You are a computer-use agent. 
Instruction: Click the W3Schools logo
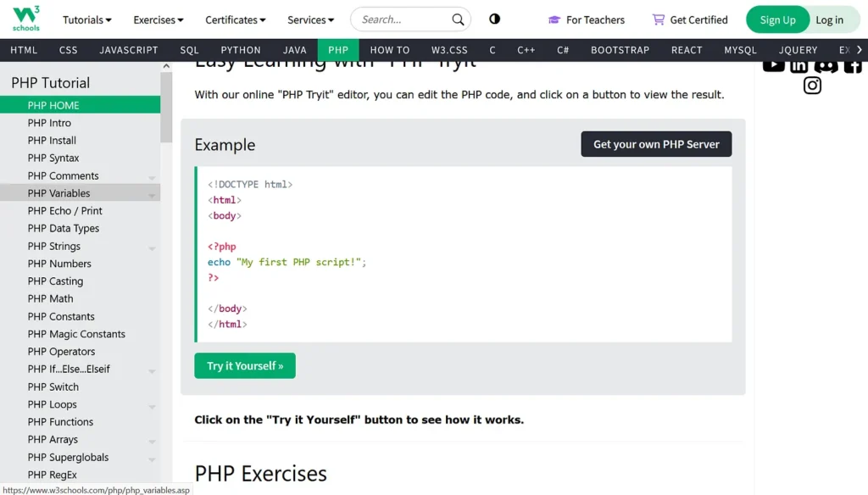pyautogui.click(x=26, y=19)
